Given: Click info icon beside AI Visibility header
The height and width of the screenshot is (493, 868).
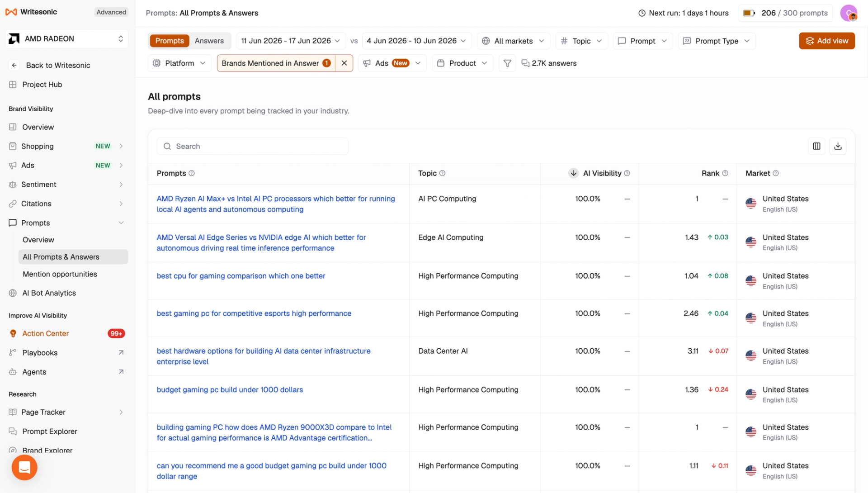Looking at the screenshot, I should (627, 173).
